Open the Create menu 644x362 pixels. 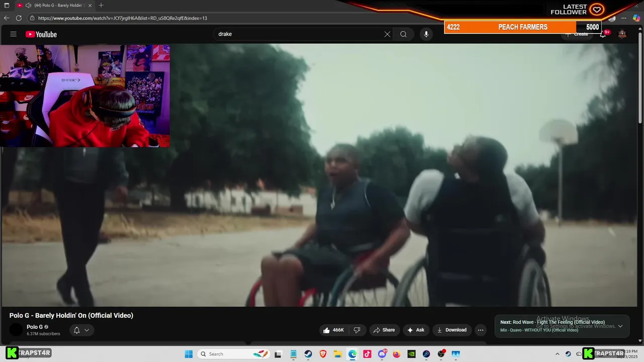click(x=577, y=34)
